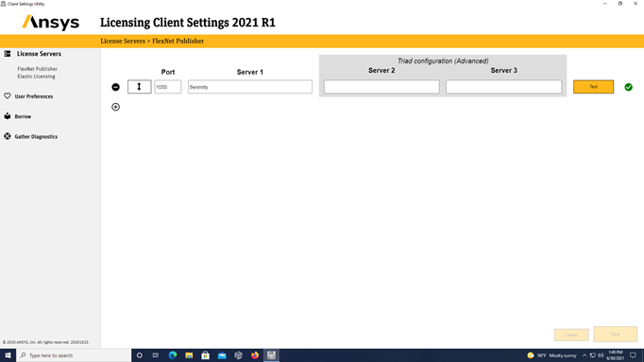The height and width of the screenshot is (362, 644).
Task: Open Microsoft Store from taskbar
Action: 205,355
